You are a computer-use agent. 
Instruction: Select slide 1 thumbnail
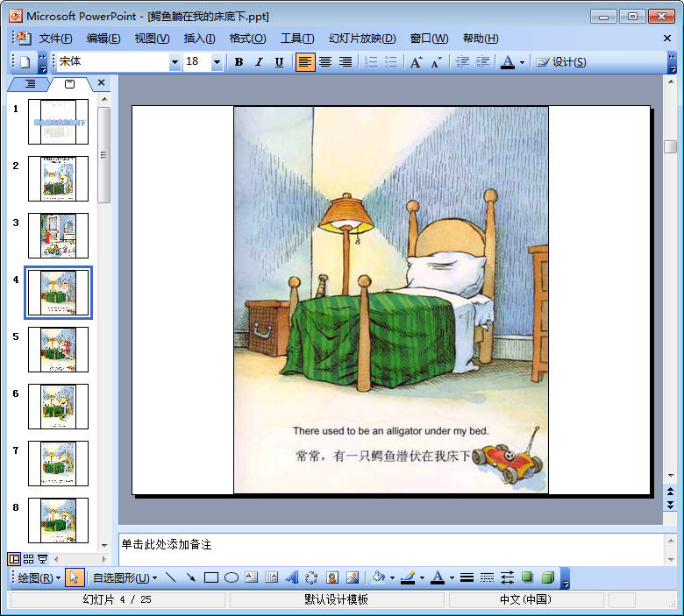(x=58, y=122)
